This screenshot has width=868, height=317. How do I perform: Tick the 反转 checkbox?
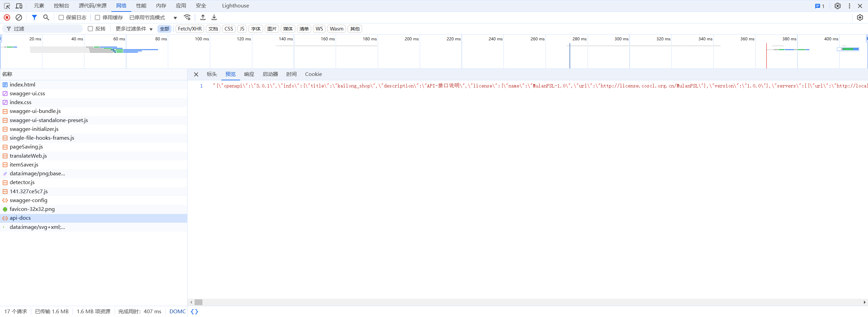pos(91,29)
